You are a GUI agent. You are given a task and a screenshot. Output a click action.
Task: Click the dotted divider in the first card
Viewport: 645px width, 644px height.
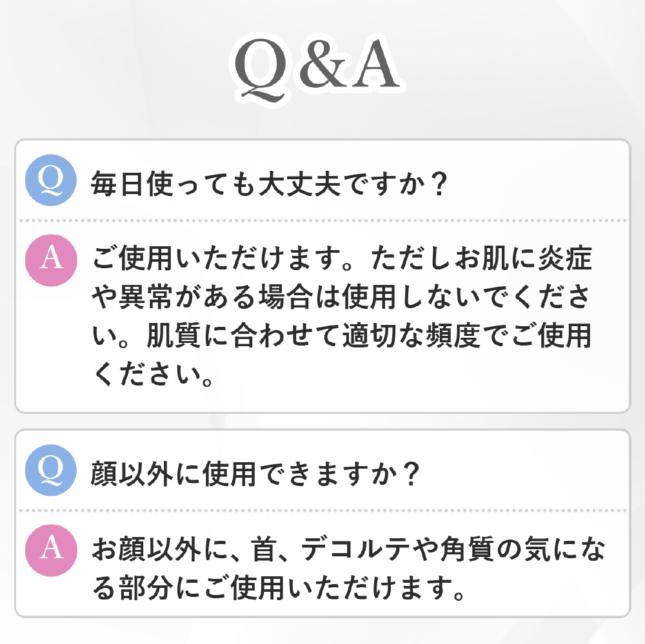pos(322,220)
